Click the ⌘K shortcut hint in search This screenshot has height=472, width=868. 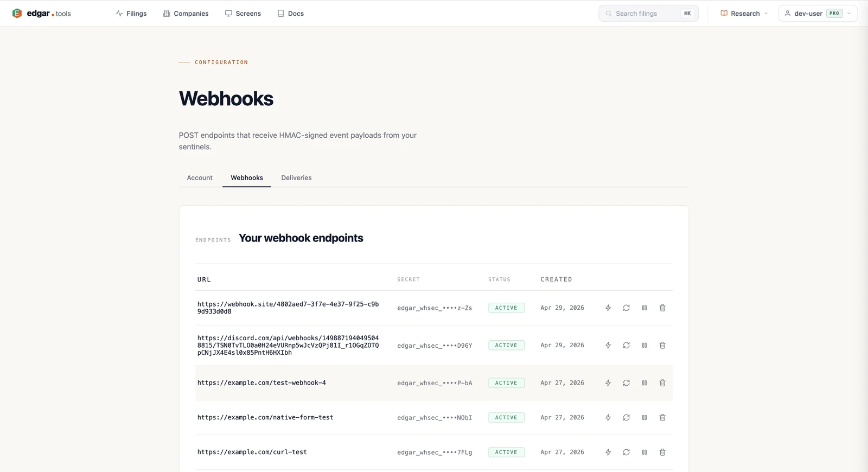pyautogui.click(x=687, y=14)
